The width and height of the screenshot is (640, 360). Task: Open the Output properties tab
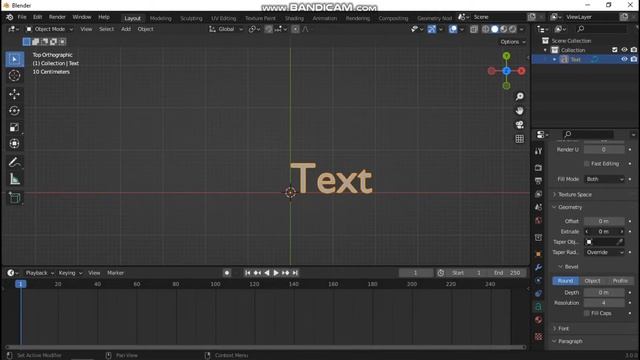click(x=538, y=181)
